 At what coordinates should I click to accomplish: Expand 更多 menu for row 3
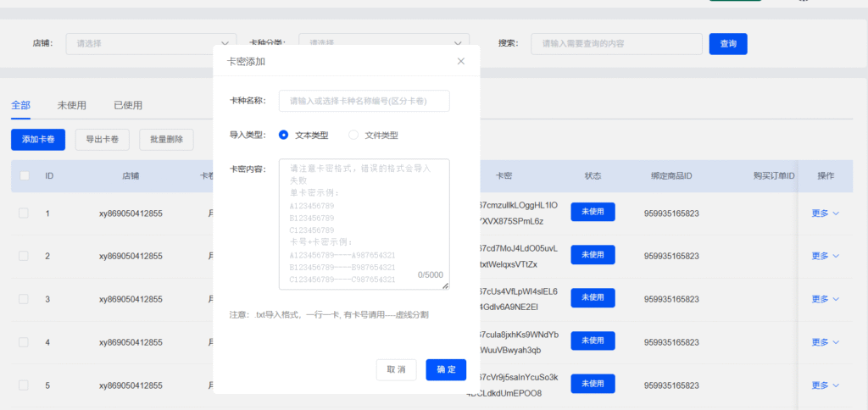826,299
